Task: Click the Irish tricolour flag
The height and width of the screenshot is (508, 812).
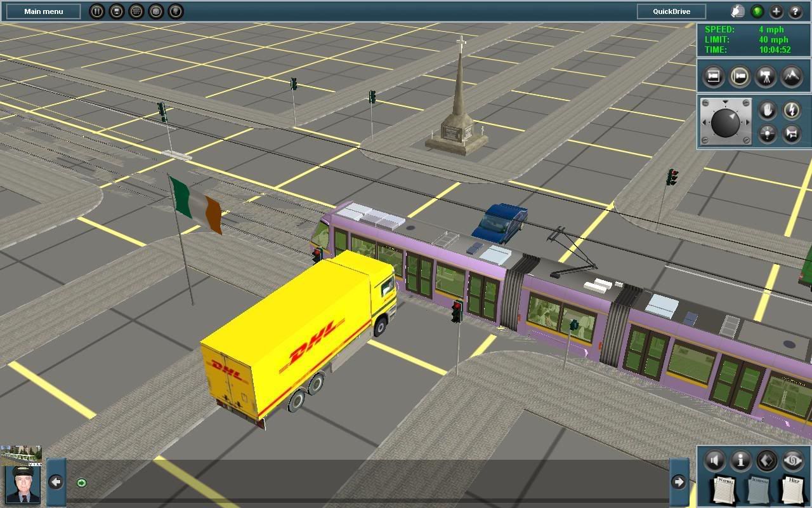Action: click(197, 204)
